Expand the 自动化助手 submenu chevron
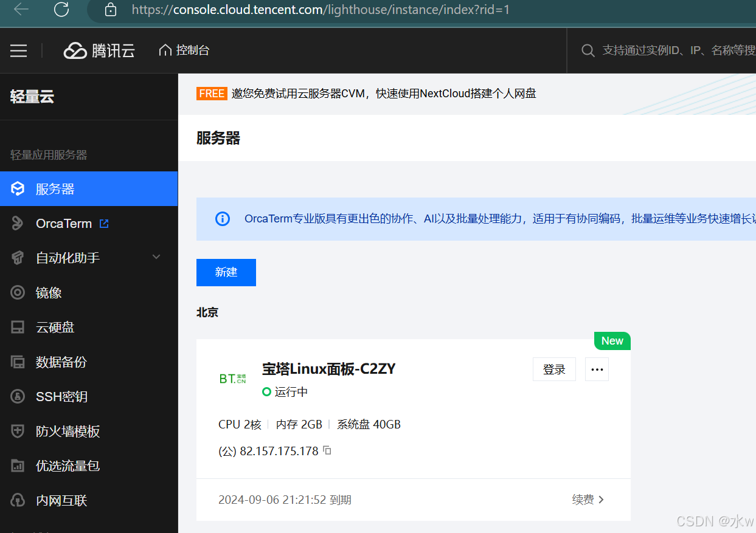The image size is (756, 533). (x=156, y=257)
